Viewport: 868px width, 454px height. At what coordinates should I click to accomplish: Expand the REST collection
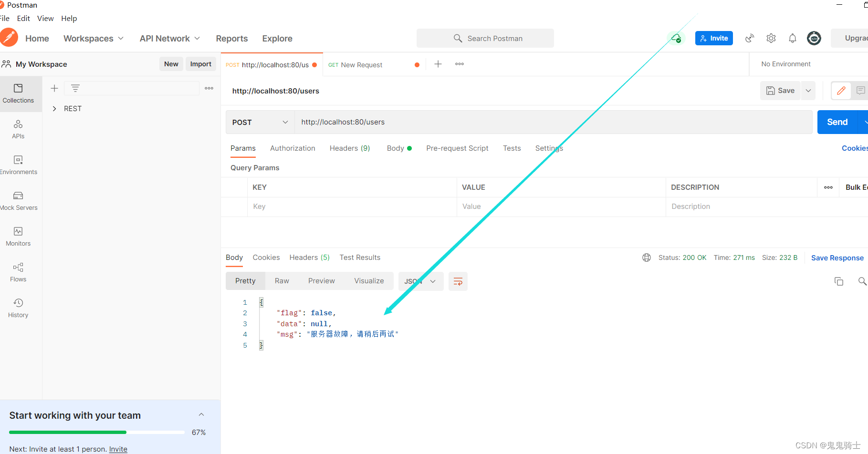tap(54, 109)
